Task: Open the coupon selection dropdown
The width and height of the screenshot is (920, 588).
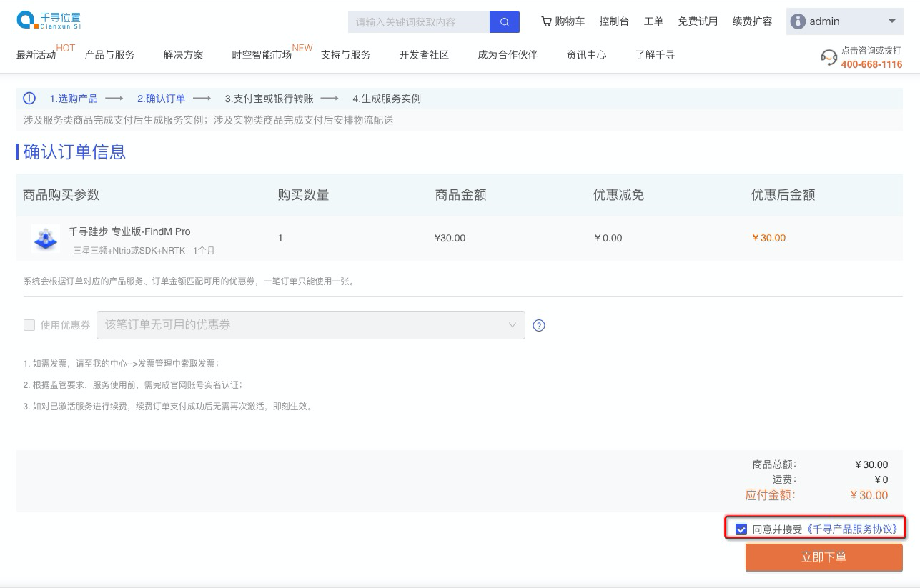Action: click(x=310, y=325)
